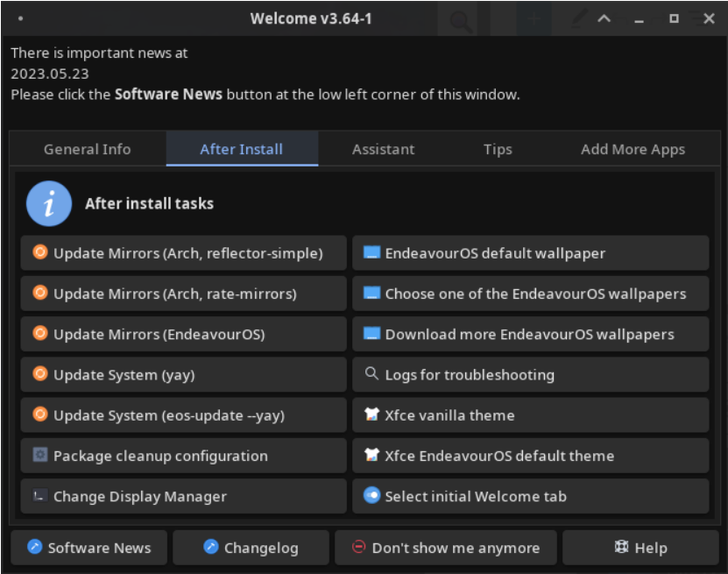Click the Don't show me anymore button

446,548
